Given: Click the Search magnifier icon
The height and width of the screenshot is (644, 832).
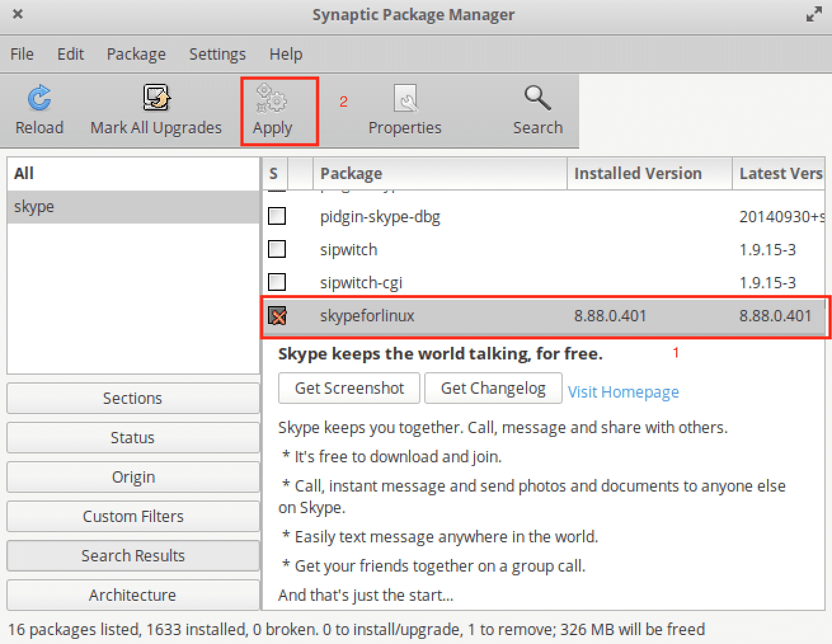Looking at the screenshot, I should click(x=537, y=98).
